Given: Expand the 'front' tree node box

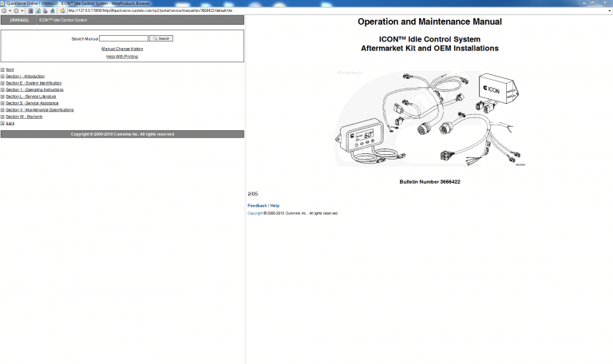Looking at the screenshot, I should pyautogui.click(x=2, y=70).
